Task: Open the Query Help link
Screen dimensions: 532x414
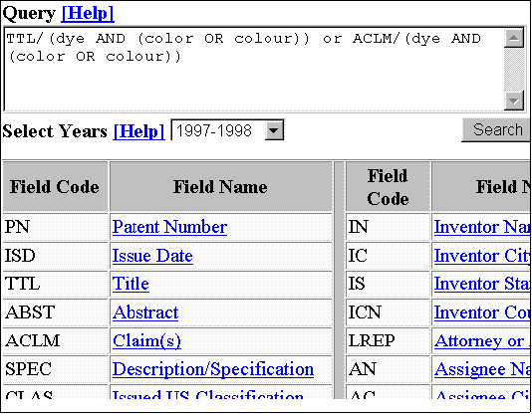Action: (x=88, y=14)
